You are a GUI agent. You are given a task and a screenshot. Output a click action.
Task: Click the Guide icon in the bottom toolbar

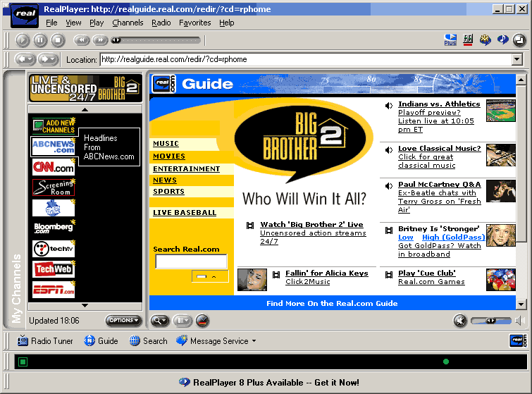click(x=101, y=341)
